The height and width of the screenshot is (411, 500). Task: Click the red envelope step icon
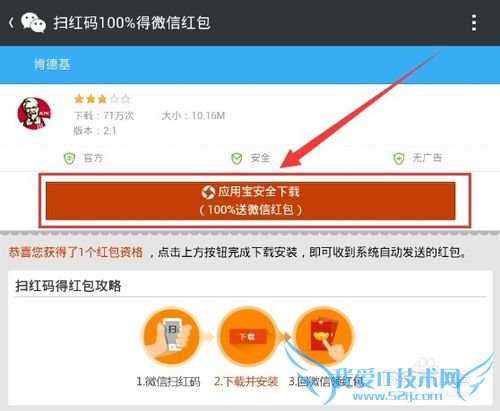click(x=323, y=337)
